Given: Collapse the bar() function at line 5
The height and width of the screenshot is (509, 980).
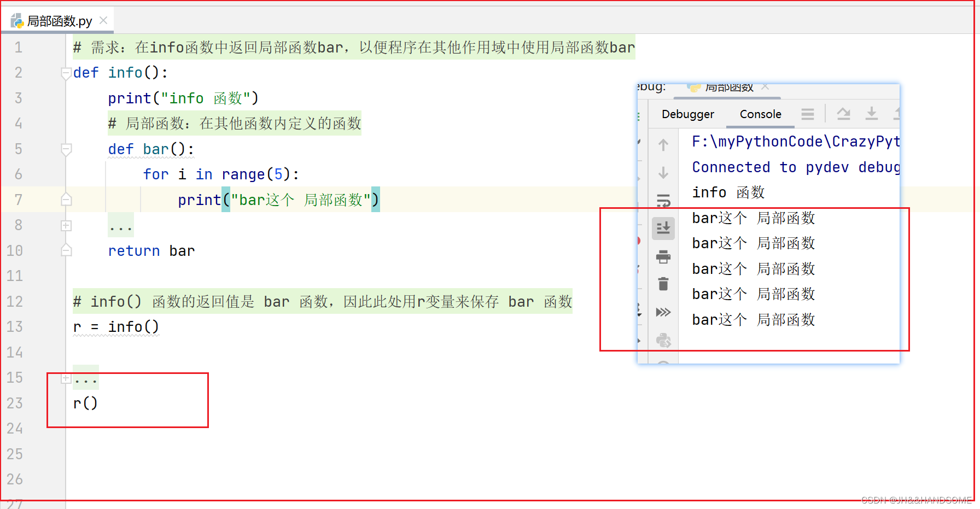Looking at the screenshot, I should pos(66,149).
